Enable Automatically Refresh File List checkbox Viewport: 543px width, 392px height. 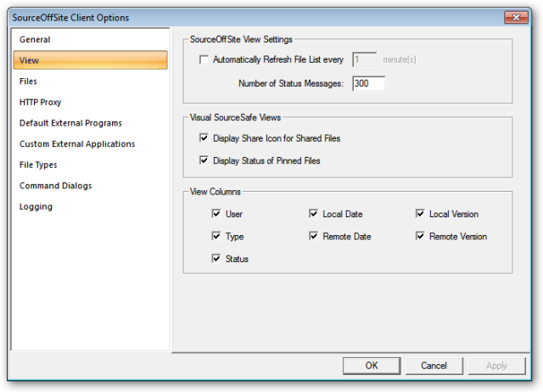pos(204,59)
